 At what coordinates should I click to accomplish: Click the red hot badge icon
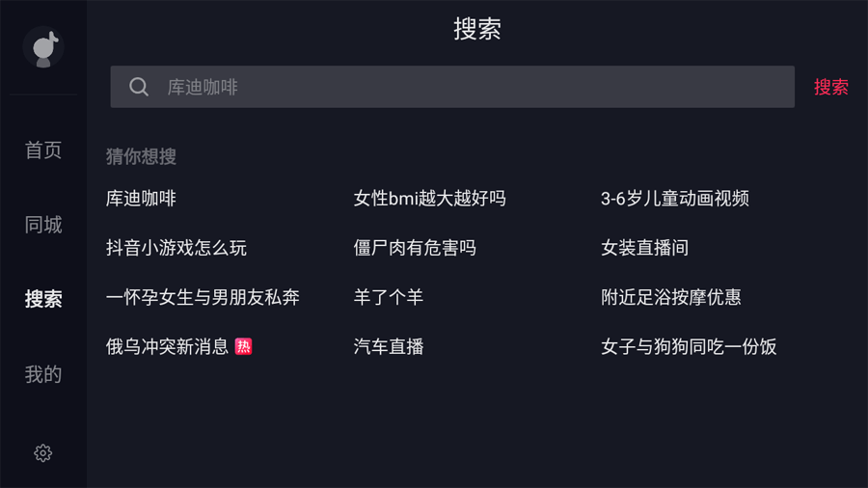[244, 346]
